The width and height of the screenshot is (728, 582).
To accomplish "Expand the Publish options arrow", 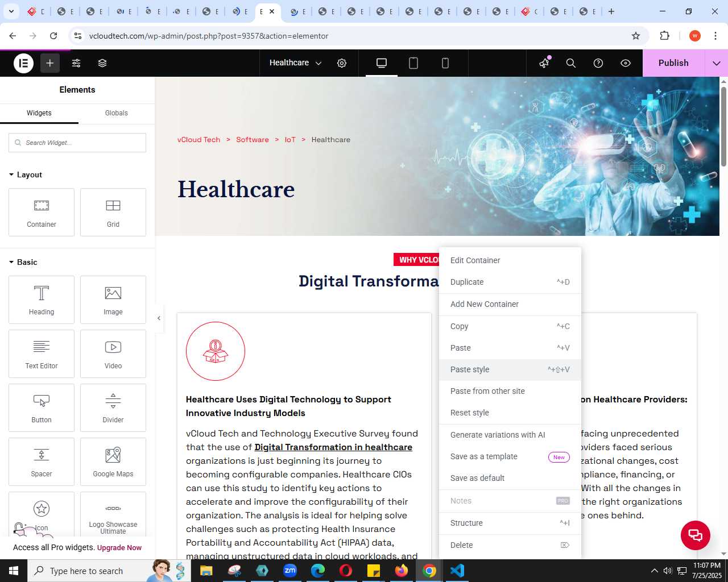I will point(717,63).
